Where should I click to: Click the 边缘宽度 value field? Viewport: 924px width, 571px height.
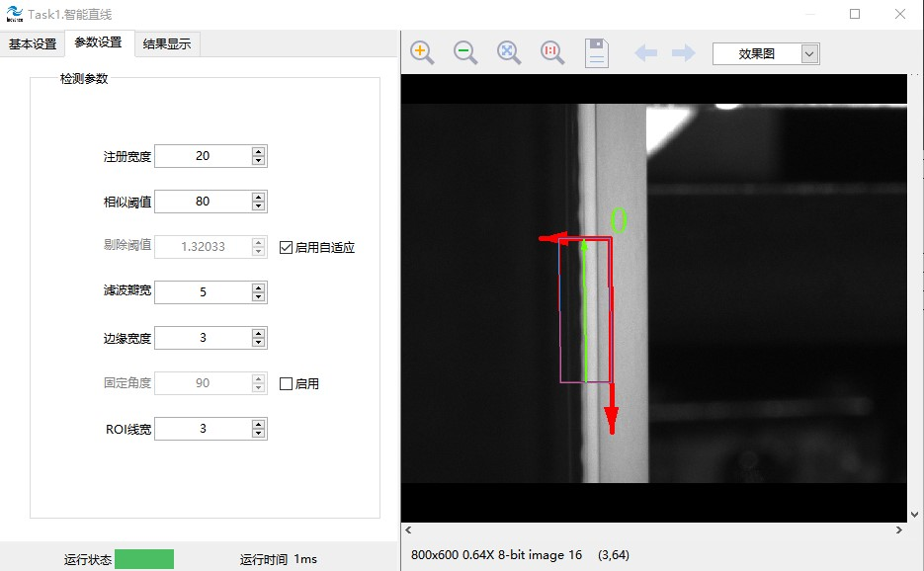coord(203,338)
